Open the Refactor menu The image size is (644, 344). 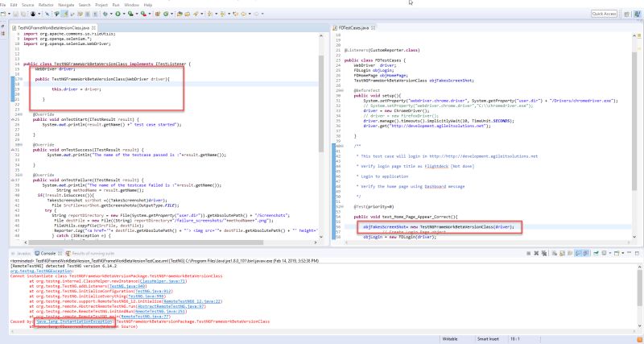(x=46, y=5)
